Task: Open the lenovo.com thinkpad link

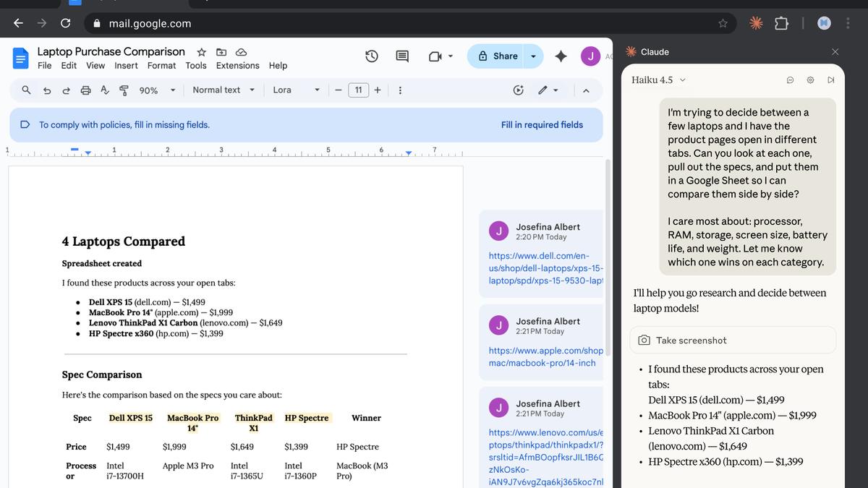Action: coord(545,457)
